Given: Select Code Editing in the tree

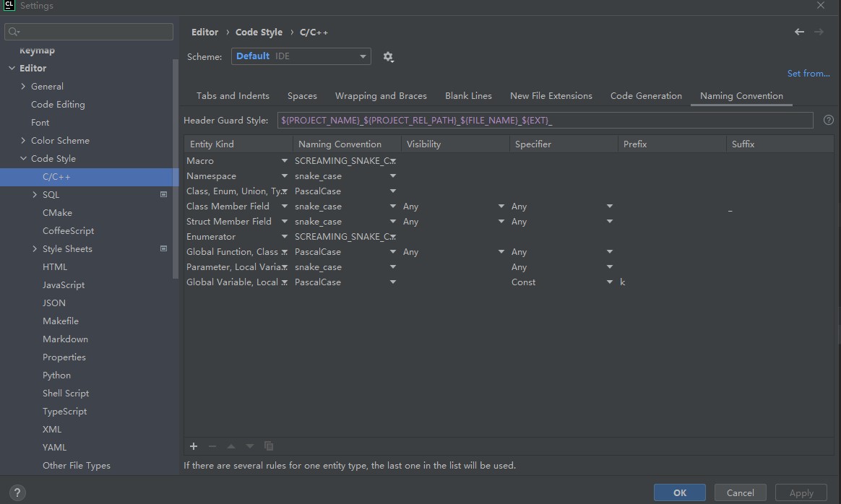Looking at the screenshot, I should click(x=58, y=105).
